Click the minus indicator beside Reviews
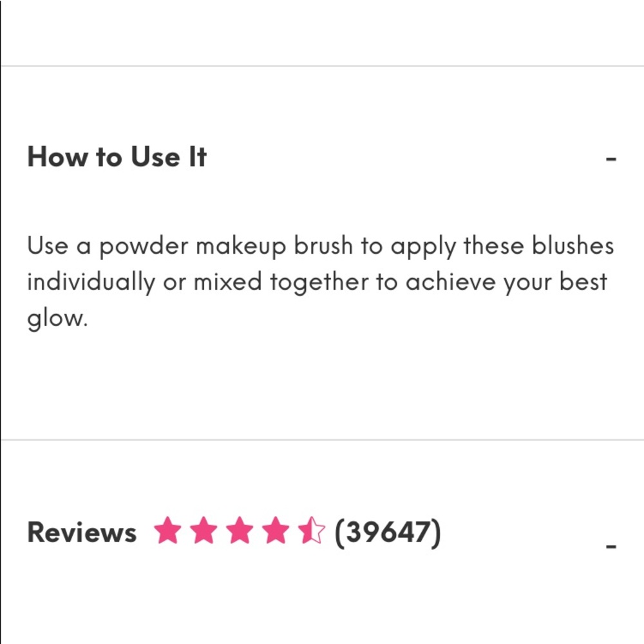 pos(611,546)
